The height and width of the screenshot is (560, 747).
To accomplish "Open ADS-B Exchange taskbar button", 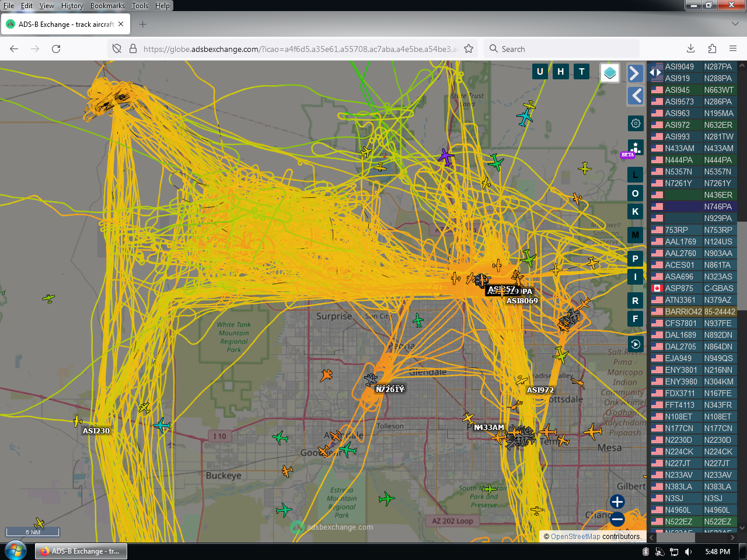I will pos(81,551).
